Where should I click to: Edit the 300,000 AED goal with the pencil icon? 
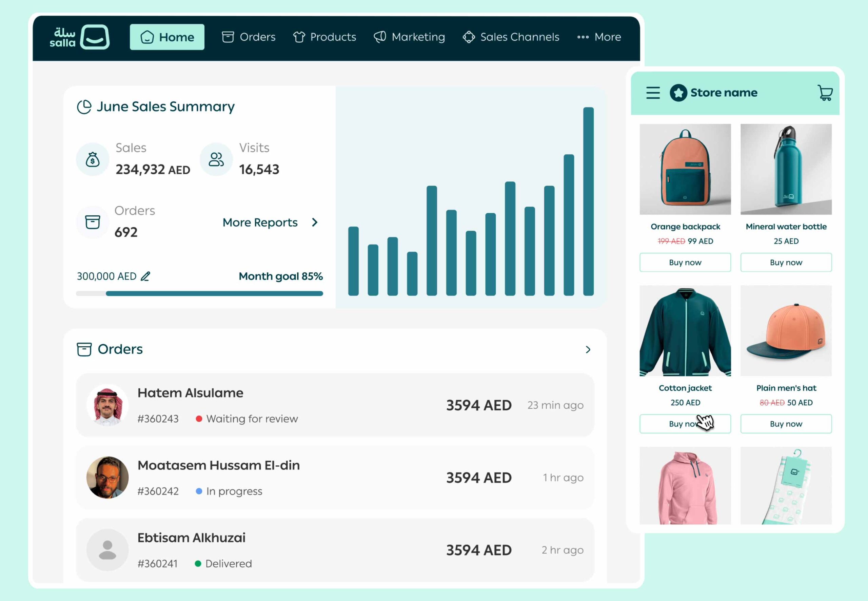click(146, 276)
